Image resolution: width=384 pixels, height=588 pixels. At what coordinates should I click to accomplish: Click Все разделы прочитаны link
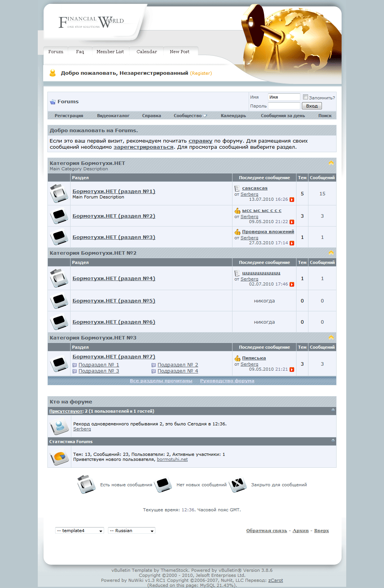[x=161, y=381]
